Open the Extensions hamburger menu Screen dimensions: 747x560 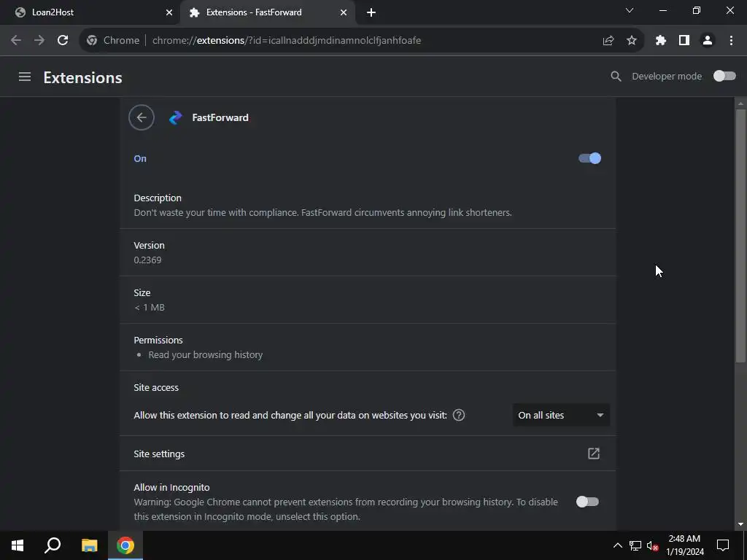tap(25, 77)
